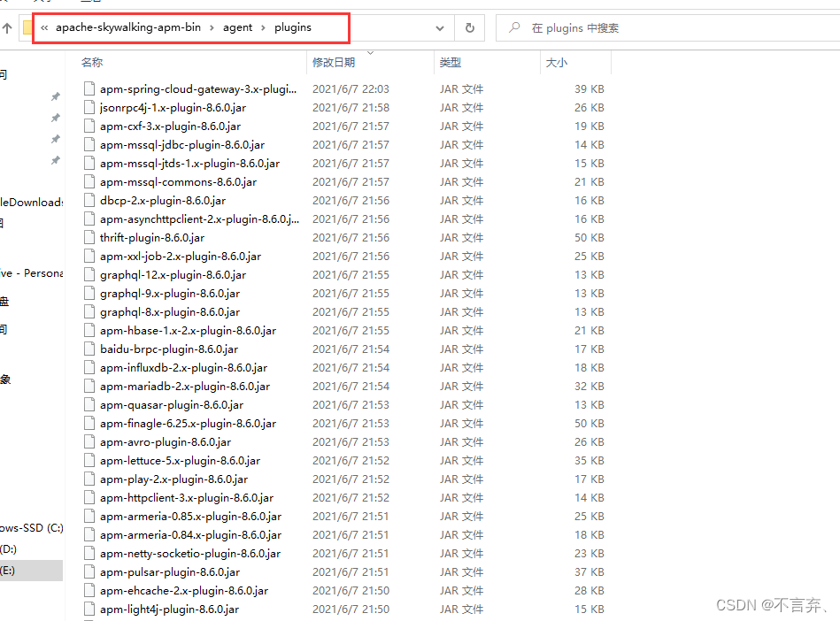
Task: Select file name apm-play-2.x-plugin-8.6.0.jar
Action: [x=173, y=479]
